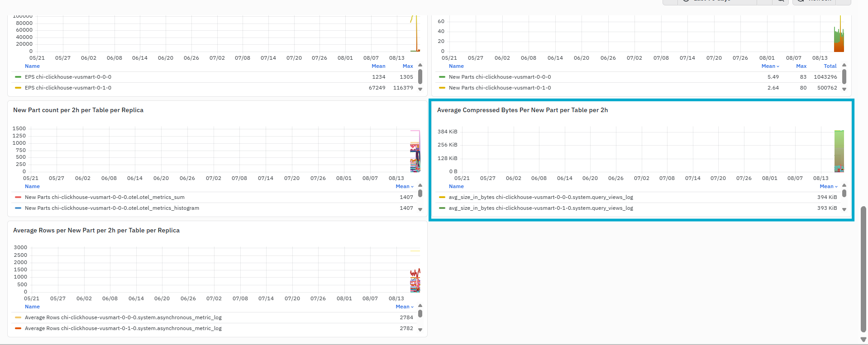The height and width of the screenshot is (345, 868).
Task: Toggle New Parts chi-clickhouse-vusmart-0-0-0 series with Total column
Action: pos(500,77)
